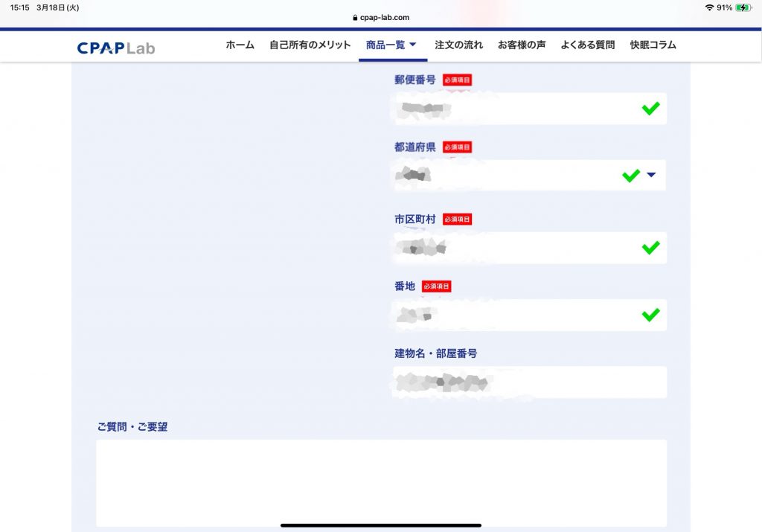The height and width of the screenshot is (532, 762).
Task: Tap the battery icon in status bar
Action: [x=743, y=7]
